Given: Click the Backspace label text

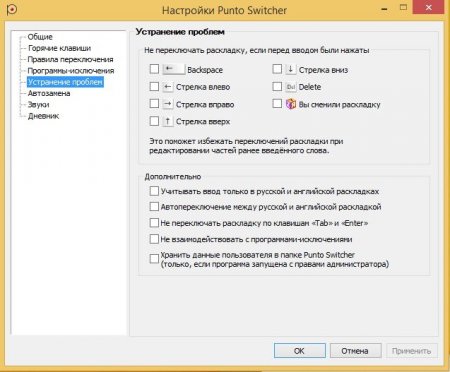Looking at the screenshot, I should (205, 70).
